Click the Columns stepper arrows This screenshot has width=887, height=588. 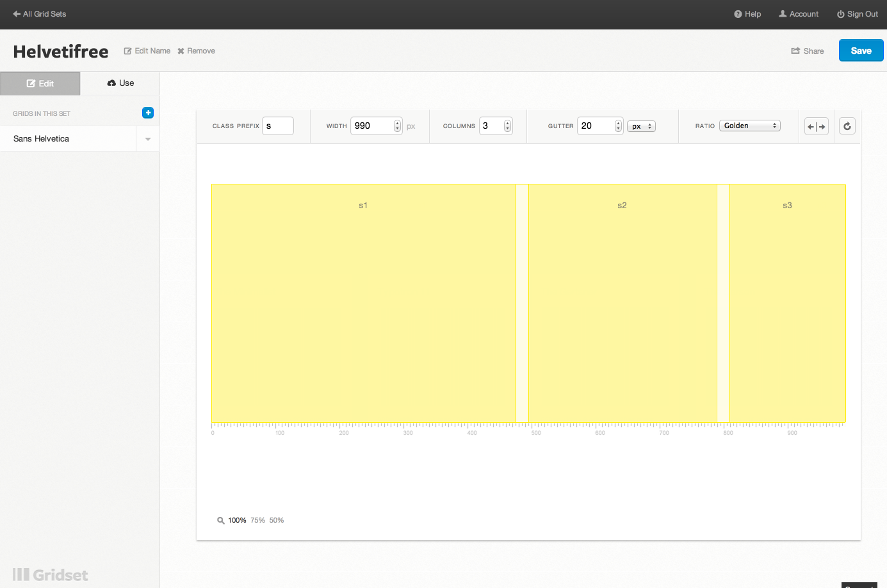pos(507,126)
